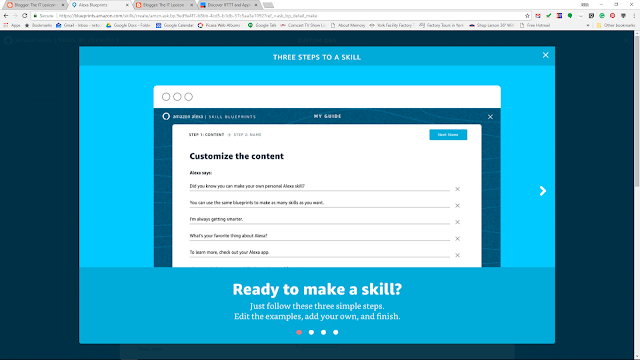
Task: Close the Alexa Blueprints tab
Action: [x=127, y=5]
